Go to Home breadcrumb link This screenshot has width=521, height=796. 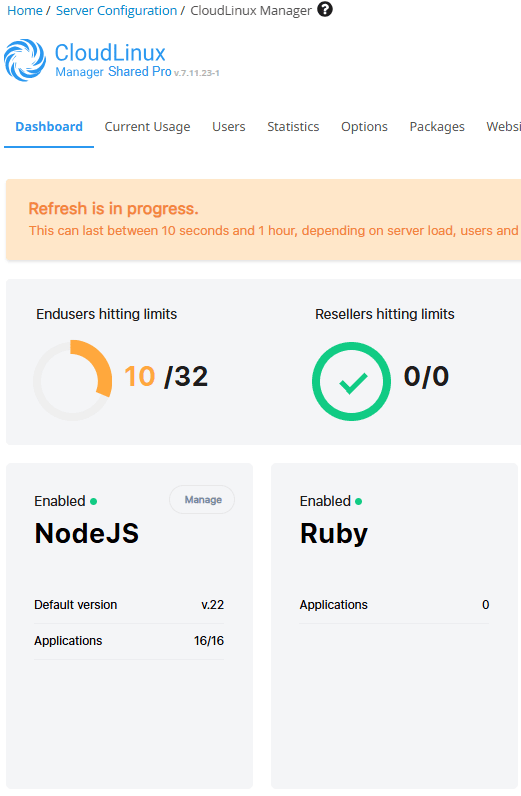point(25,10)
